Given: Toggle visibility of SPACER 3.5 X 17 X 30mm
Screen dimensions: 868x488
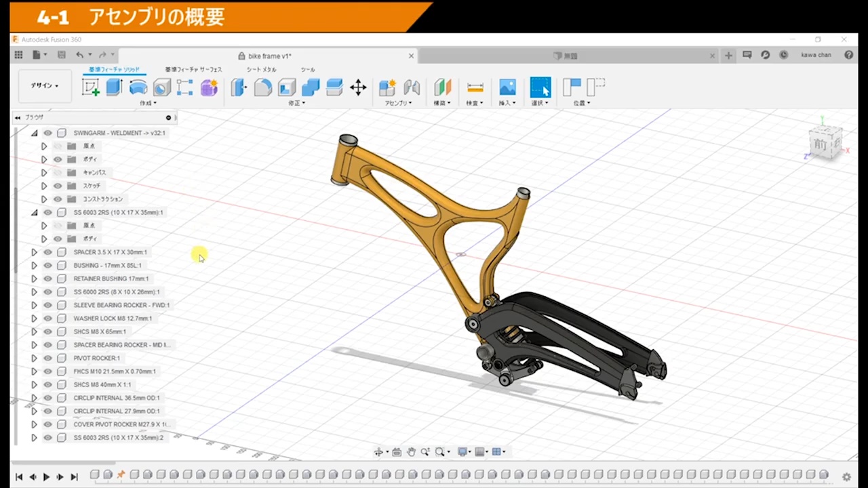Looking at the screenshot, I should pyautogui.click(x=47, y=252).
